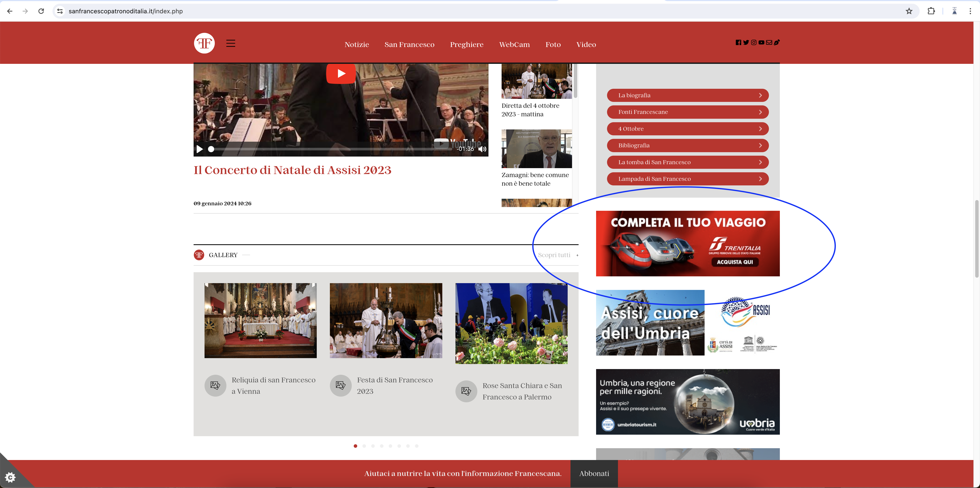Viewport: 980px width, 488px height.
Task: Select the second gallery carousel dot
Action: pos(364,446)
